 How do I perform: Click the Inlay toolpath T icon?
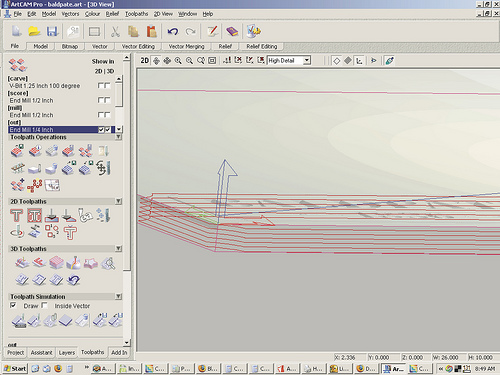tap(70, 232)
